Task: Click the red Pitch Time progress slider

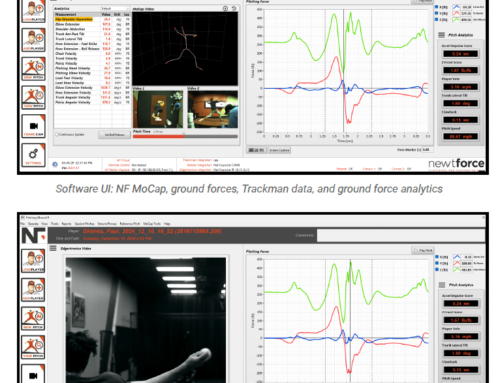Action: tap(185, 136)
